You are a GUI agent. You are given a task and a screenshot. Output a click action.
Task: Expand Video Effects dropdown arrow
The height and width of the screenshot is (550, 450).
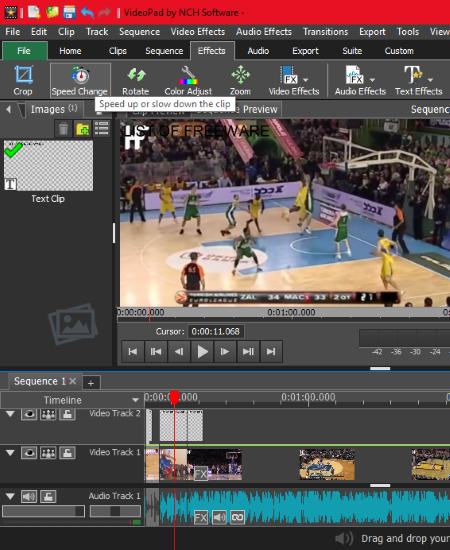tap(306, 80)
